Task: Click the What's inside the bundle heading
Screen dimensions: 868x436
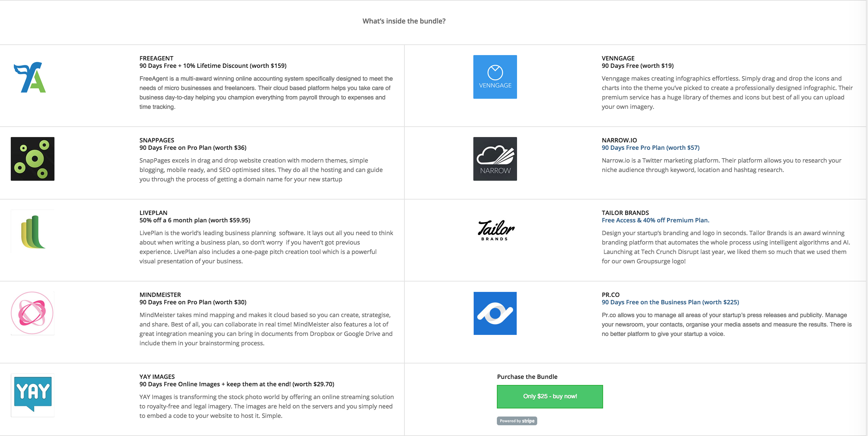Action: click(x=403, y=21)
